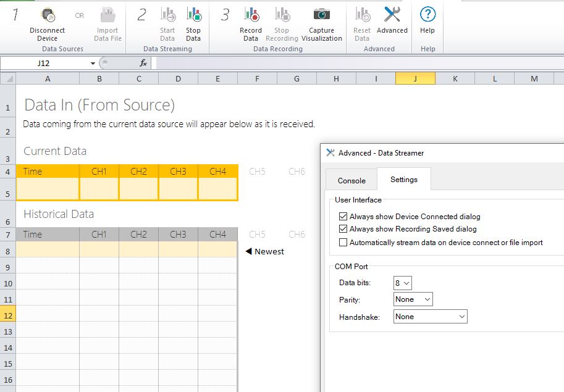Select the Settings tab
The width and height of the screenshot is (564, 392).
coord(403,180)
